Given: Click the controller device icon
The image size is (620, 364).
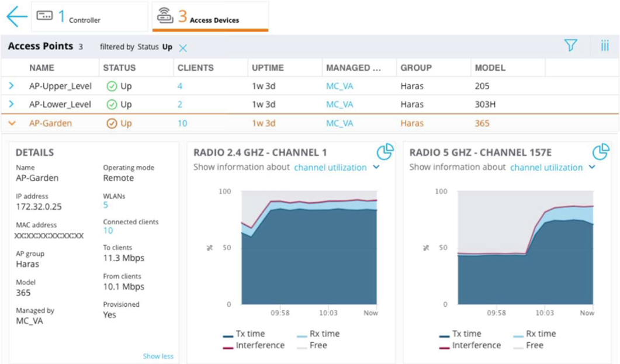Looking at the screenshot, I should pos(44,16).
